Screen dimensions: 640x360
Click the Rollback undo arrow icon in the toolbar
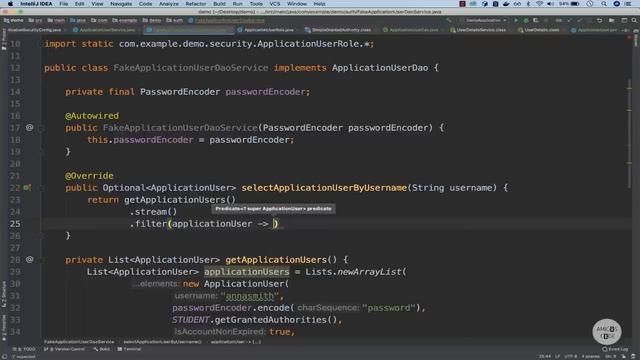(599, 20)
